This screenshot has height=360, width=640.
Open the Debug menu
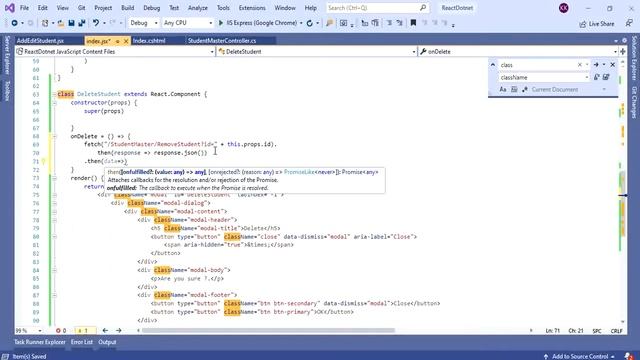152,8
